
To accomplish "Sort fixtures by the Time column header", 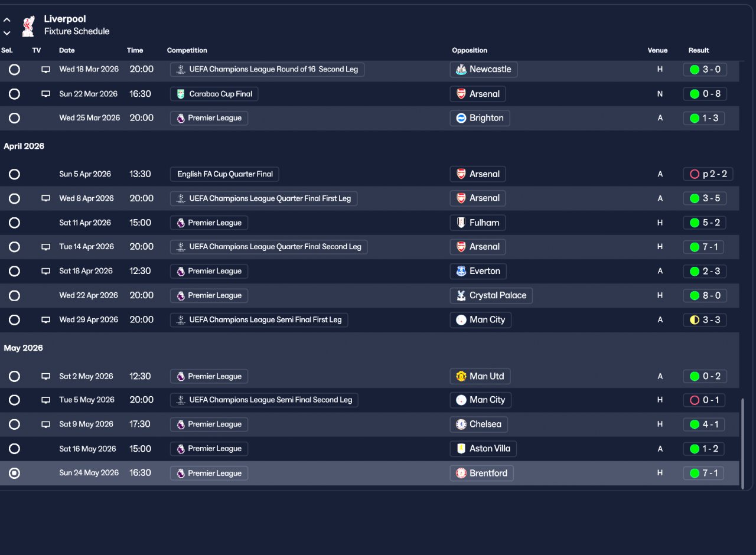I will 135,50.
